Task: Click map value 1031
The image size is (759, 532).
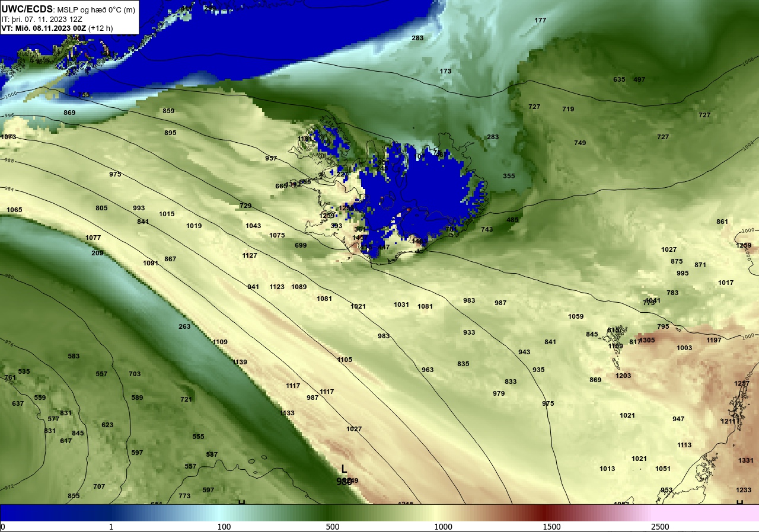Action: coord(401,305)
